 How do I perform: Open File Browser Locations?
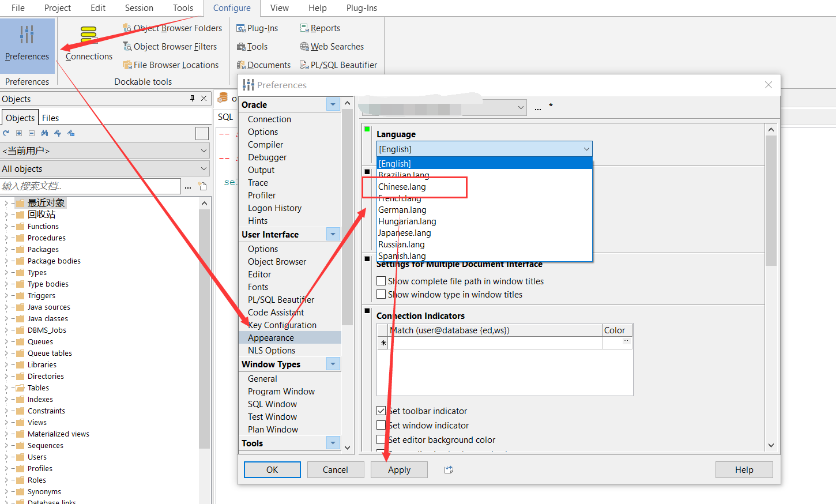(x=171, y=65)
